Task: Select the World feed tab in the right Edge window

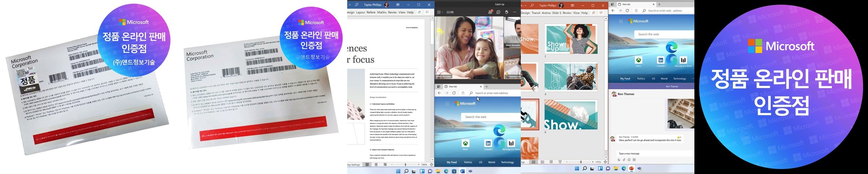Action: 664,79
